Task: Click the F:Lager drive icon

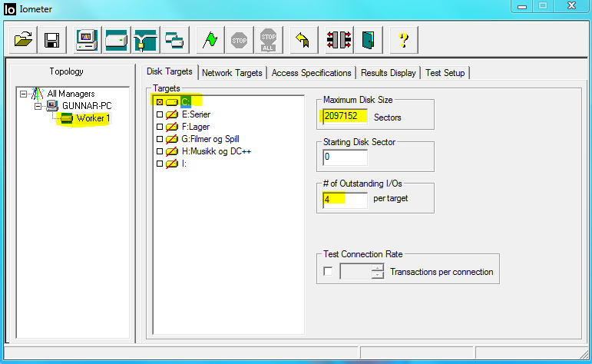Action: (x=172, y=127)
